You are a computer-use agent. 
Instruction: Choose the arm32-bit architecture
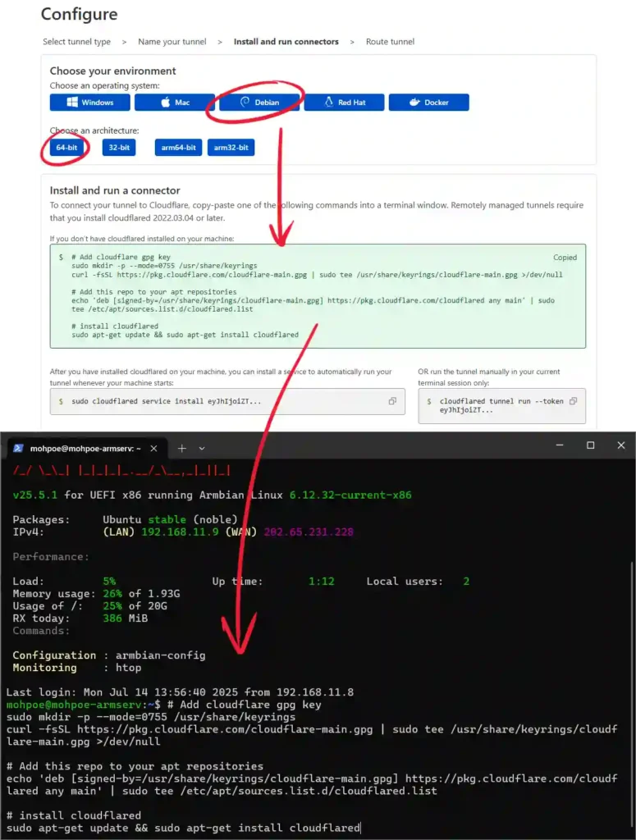tap(231, 148)
